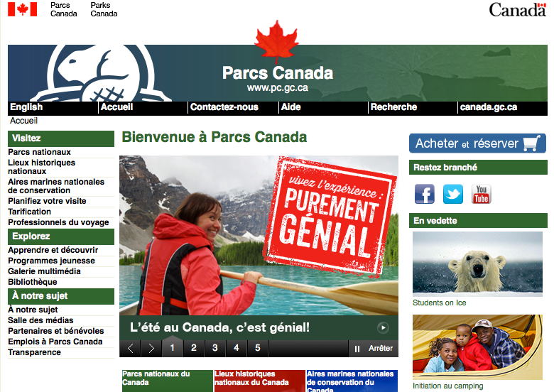The width and height of the screenshot is (554, 392).
Task: Open the Parcs nationaux sidebar link
Action: [39, 152]
